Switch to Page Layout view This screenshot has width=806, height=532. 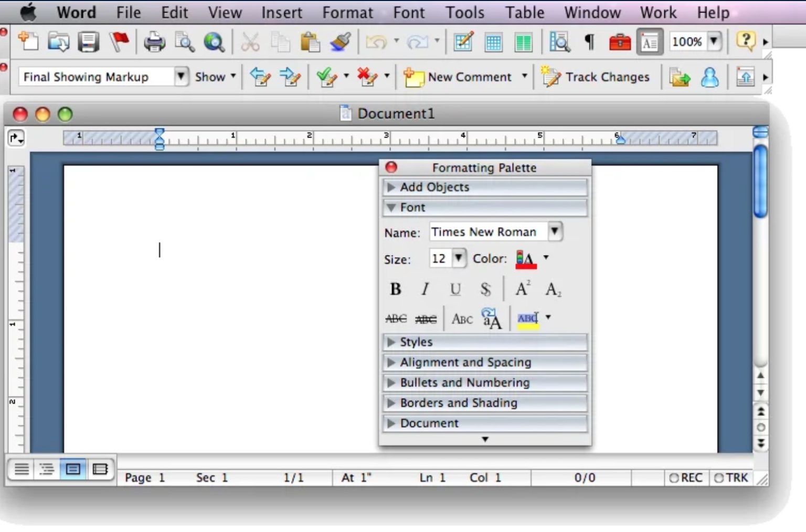click(x=72, y=470)
